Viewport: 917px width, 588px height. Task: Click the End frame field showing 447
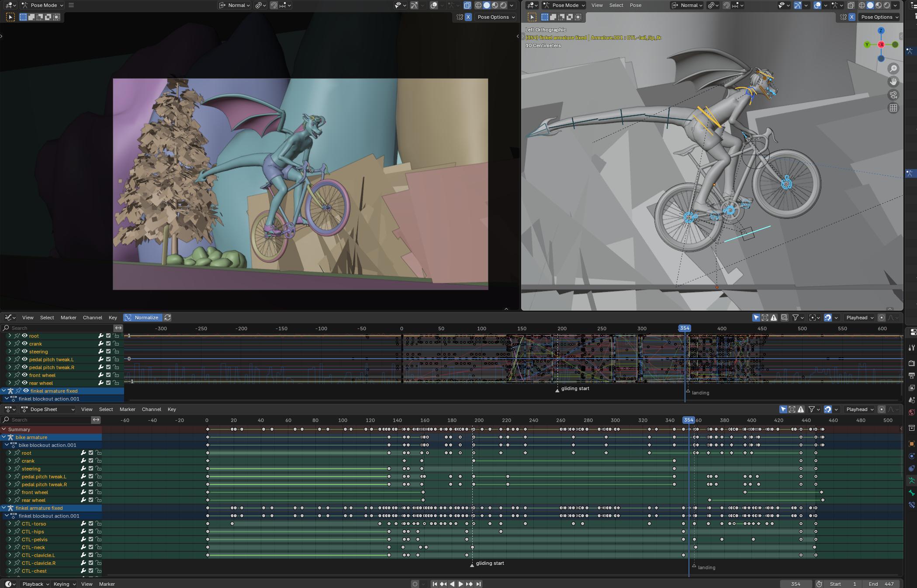pyautogui.click(x=880, y=584)
